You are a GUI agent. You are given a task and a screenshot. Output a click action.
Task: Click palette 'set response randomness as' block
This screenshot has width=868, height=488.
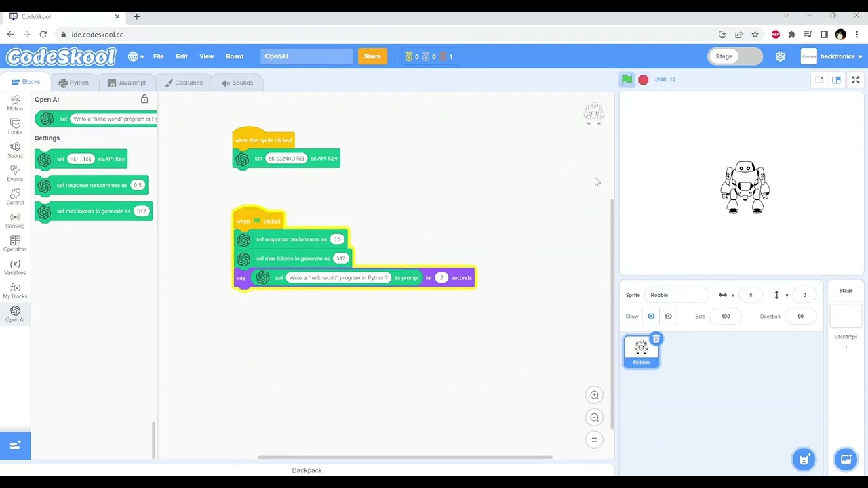(92, 185)
